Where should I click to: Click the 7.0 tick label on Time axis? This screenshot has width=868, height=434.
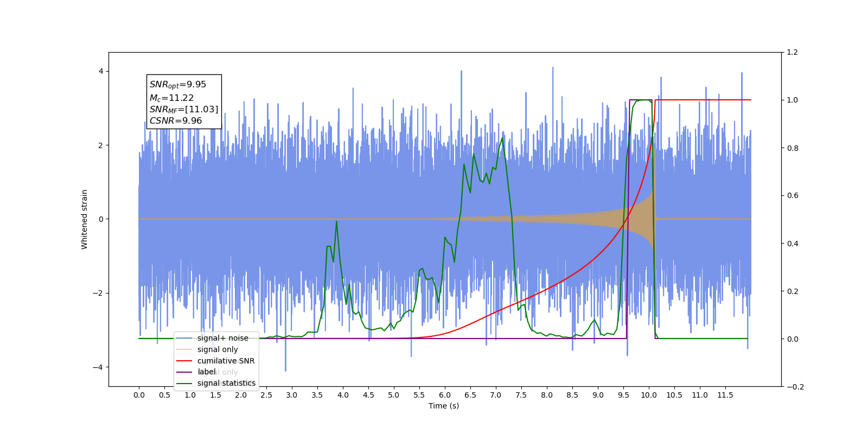click(496, 395)
